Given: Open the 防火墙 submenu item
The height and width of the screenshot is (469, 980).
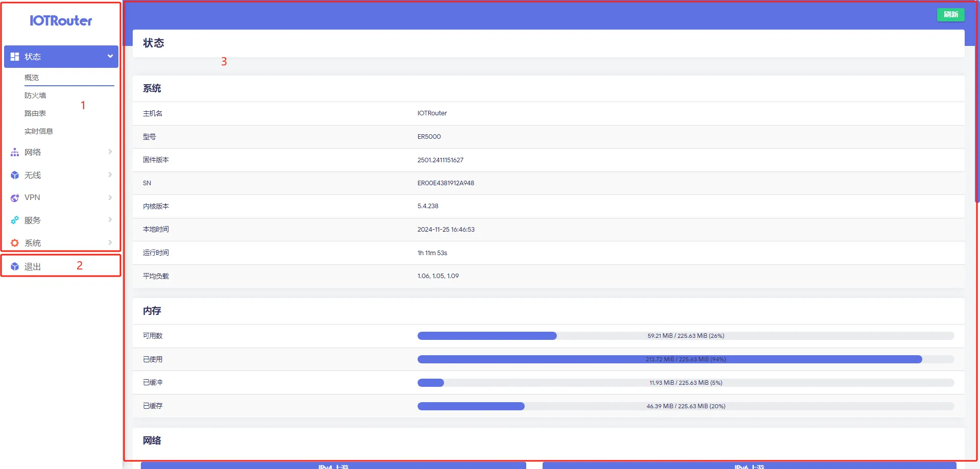Looking at the screenshot, I should tap(35, 95).
